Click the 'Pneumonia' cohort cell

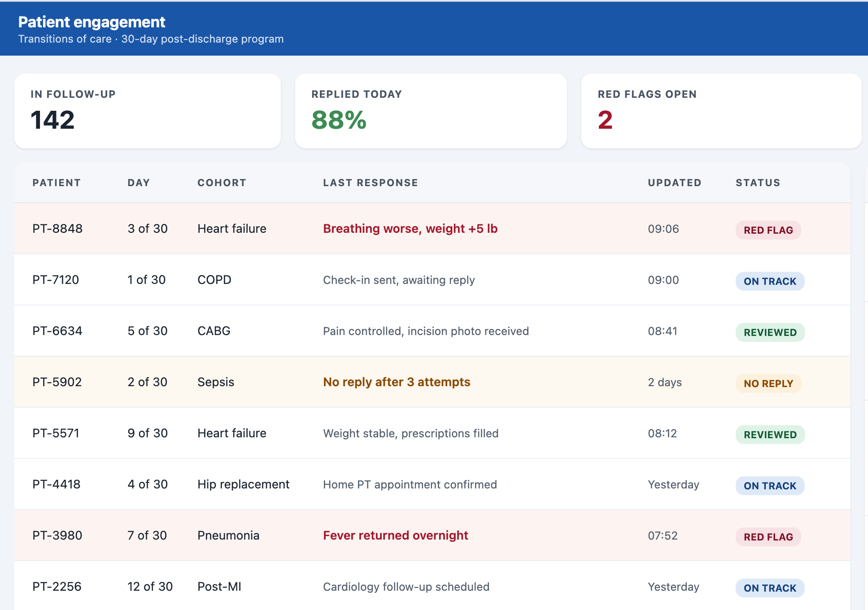[x=228, y=536]
